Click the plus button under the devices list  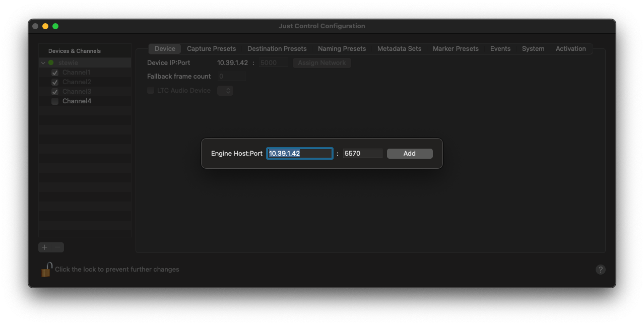pos(45,247)
